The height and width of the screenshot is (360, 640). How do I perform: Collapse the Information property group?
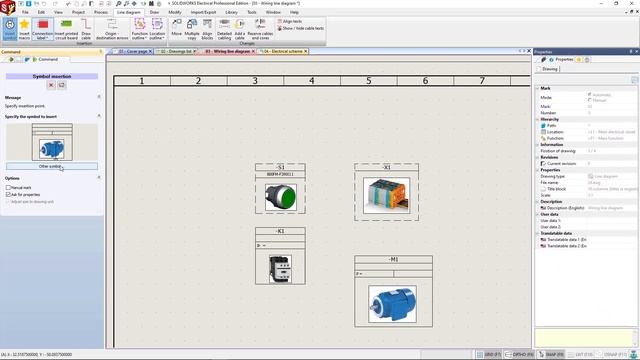(538, 144)
